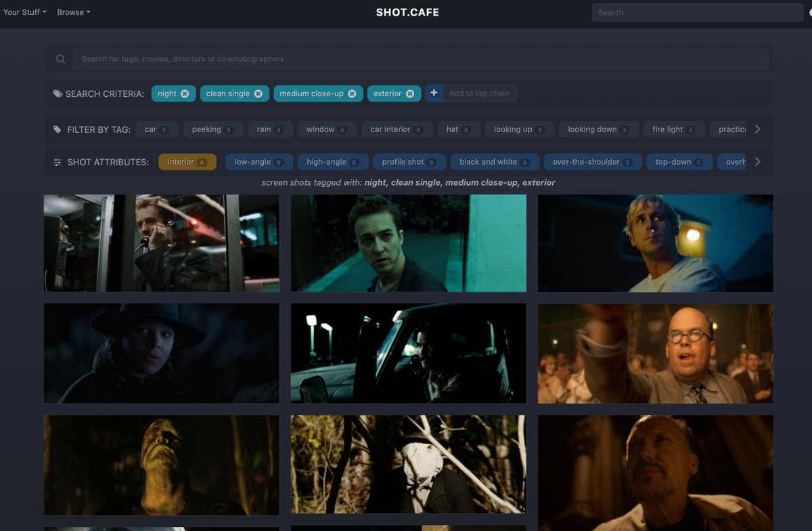Click the night tag chip label

[166, 93]
